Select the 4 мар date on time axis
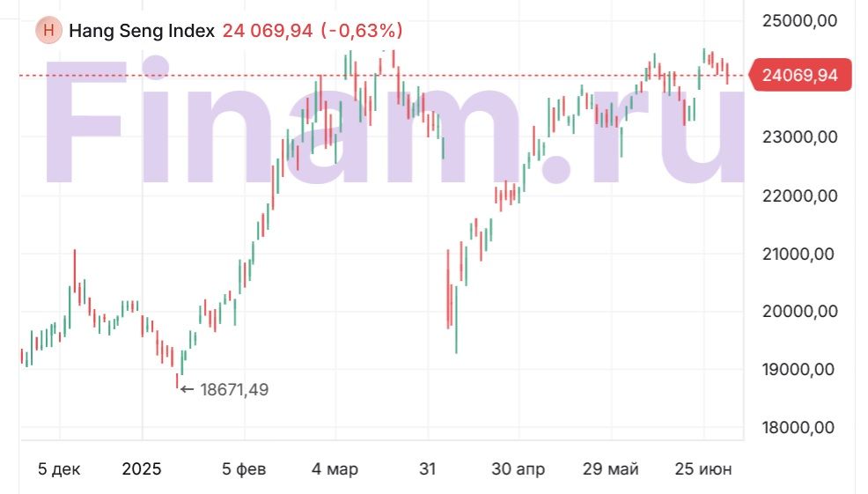868x494 pixels. coord(335,469)
